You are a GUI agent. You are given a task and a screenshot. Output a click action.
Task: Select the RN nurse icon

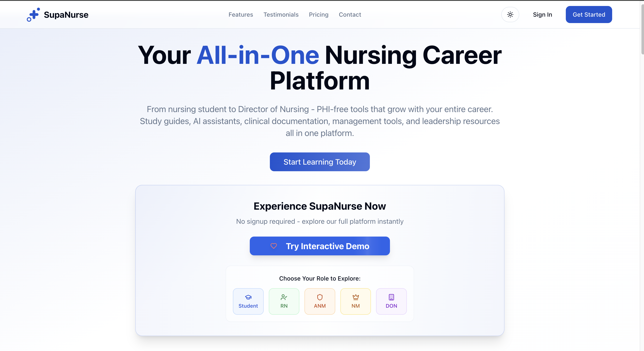(x=284, y=297)
